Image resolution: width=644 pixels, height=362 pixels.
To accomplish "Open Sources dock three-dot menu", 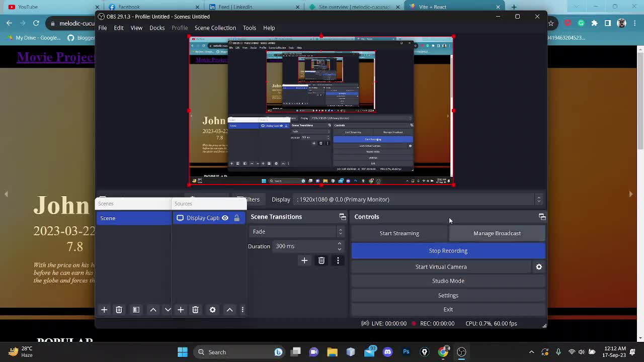I will click(243, 310).
